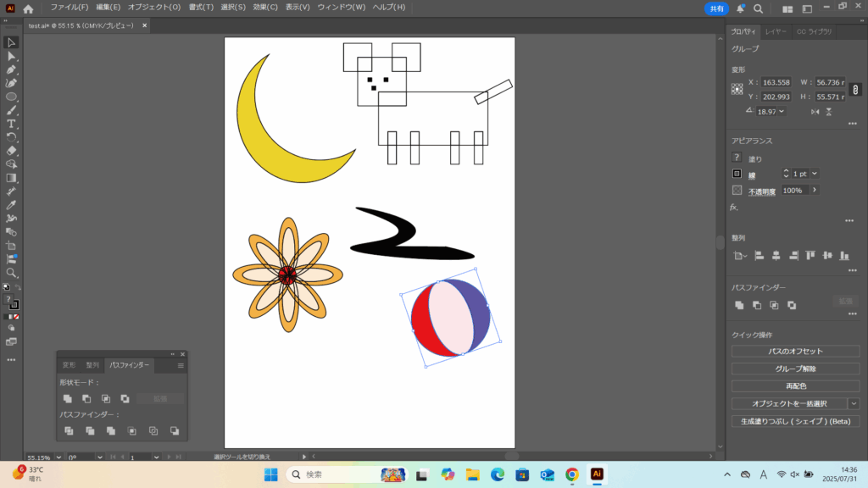Open dropdown beside オブジェクトを一括選択 button
The height and width of the screenshot is (488, 868).
click(853, 403)
